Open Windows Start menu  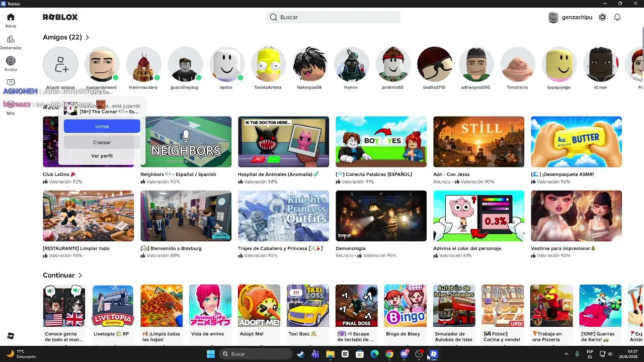[x=211, y=354]
